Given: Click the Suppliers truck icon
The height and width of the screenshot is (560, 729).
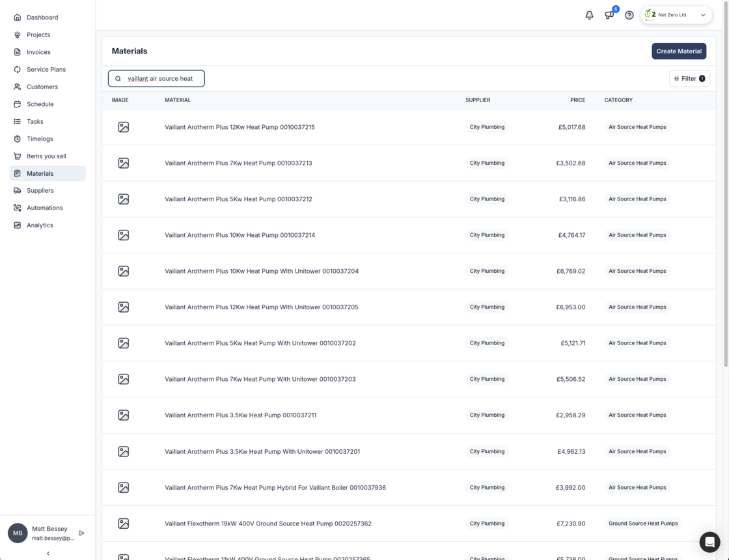Looking at the screenshot, I should click(18, 191).
